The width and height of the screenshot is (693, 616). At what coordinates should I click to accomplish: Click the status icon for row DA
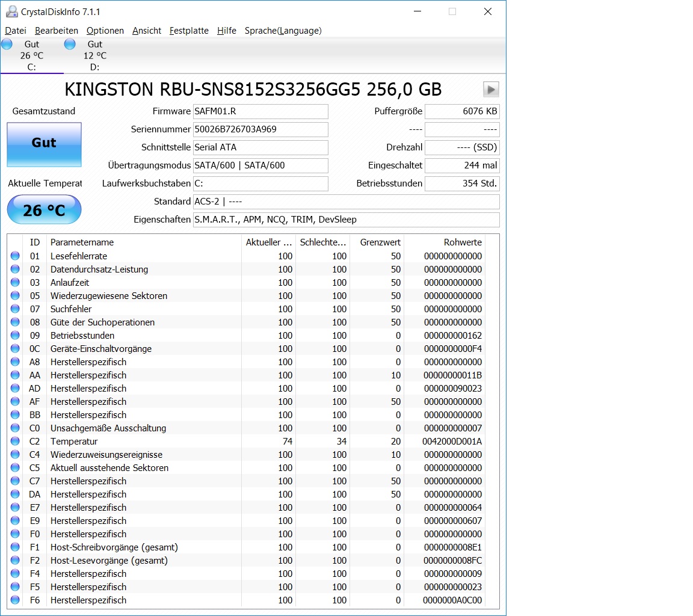[x=15, y=494]
